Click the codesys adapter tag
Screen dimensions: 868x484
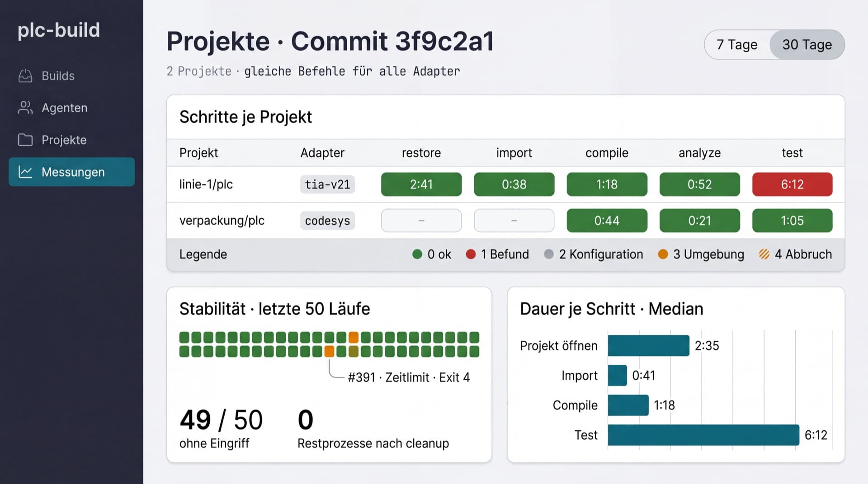pos(327,221)
